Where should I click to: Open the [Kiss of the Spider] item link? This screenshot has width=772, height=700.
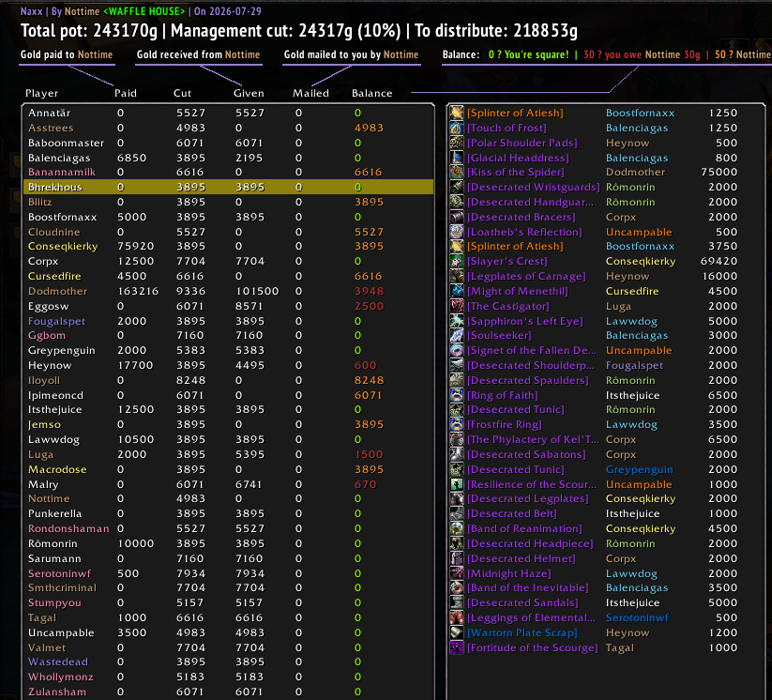[516, 172]
